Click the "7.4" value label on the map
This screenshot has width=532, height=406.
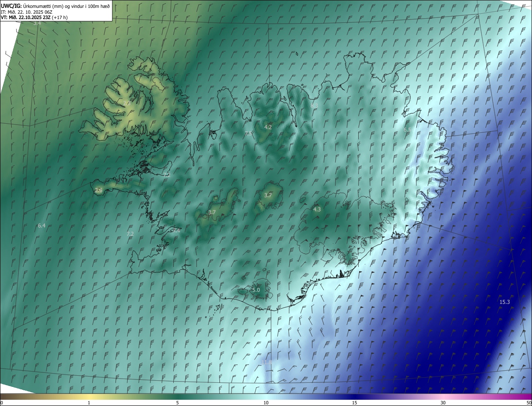[x=176, y=230]
